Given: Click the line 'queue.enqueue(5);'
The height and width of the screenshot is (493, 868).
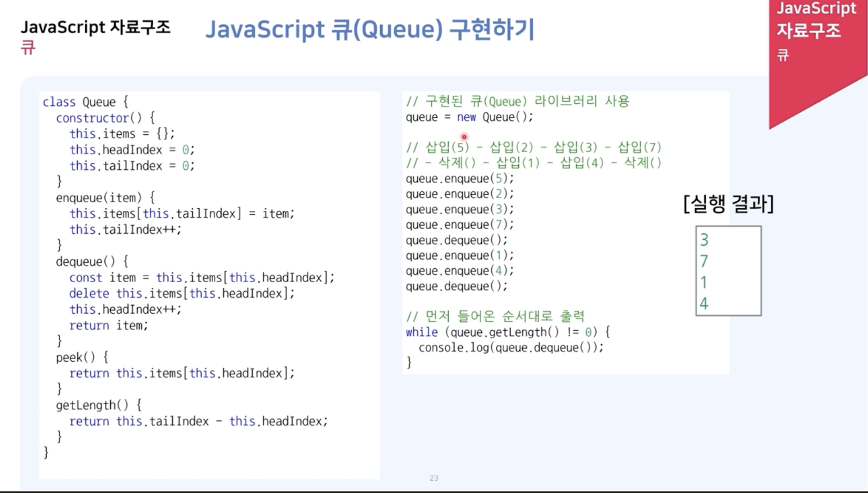Looking at the screenshot, I should click(460, 179).
